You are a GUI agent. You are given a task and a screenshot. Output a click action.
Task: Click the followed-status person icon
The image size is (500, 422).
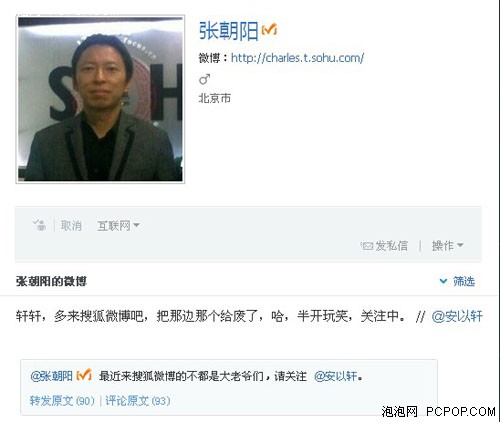(x=40, y=225)
